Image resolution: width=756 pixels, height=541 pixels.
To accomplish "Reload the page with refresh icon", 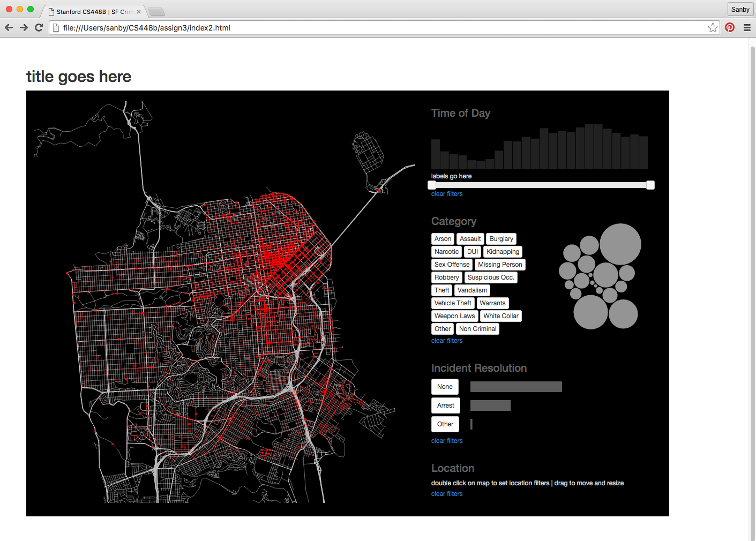I will click(x=39, y=27).
